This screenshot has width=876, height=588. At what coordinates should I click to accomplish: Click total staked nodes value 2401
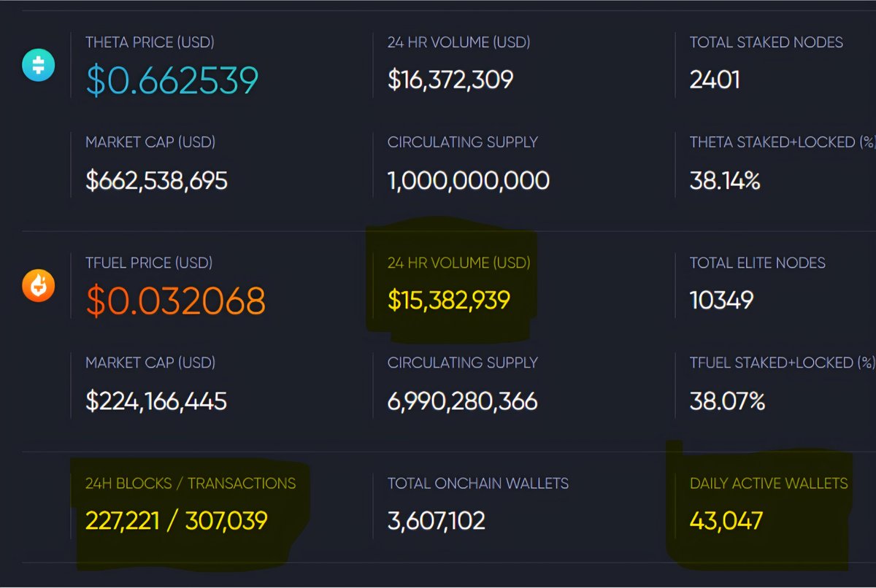pos(715,80)
